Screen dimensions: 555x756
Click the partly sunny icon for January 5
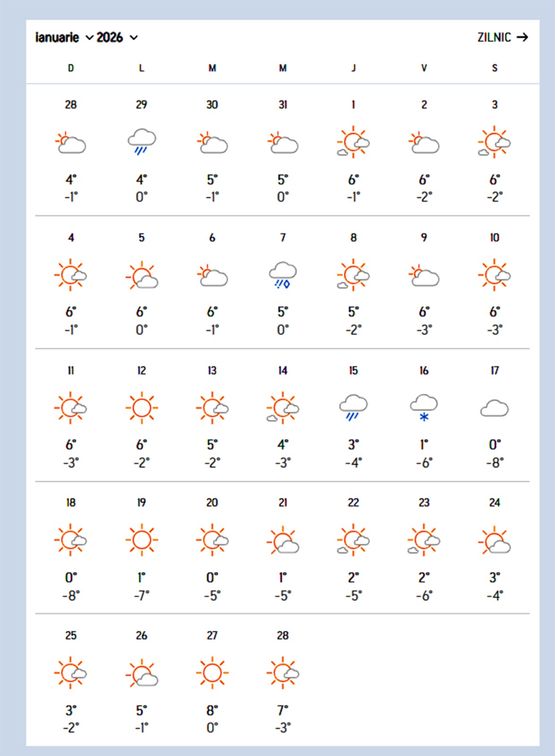[141, 275]
